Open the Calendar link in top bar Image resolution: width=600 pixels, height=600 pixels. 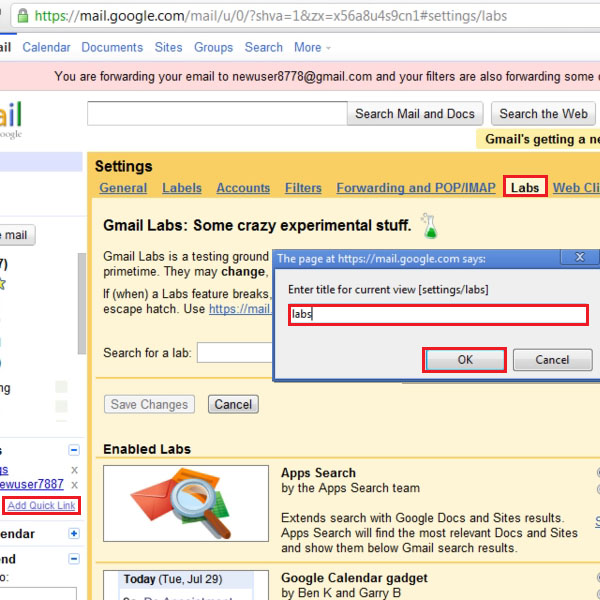46,47
